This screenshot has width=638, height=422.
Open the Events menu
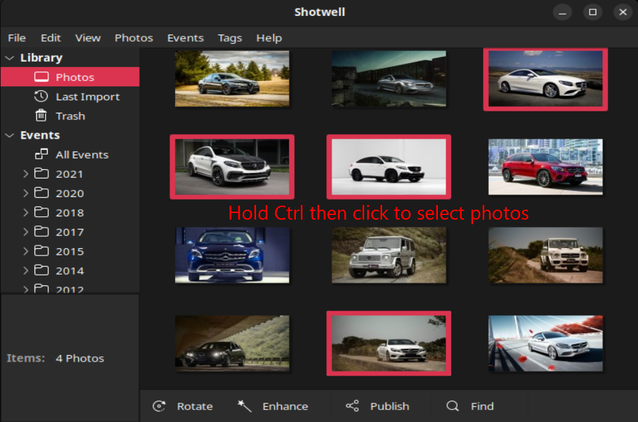(x=185, y=38)
